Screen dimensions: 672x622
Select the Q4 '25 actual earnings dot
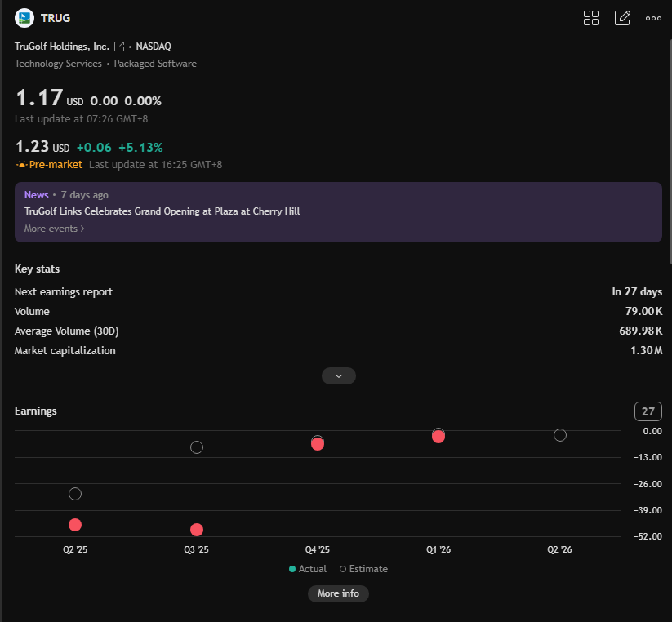[x=318, y=444]
